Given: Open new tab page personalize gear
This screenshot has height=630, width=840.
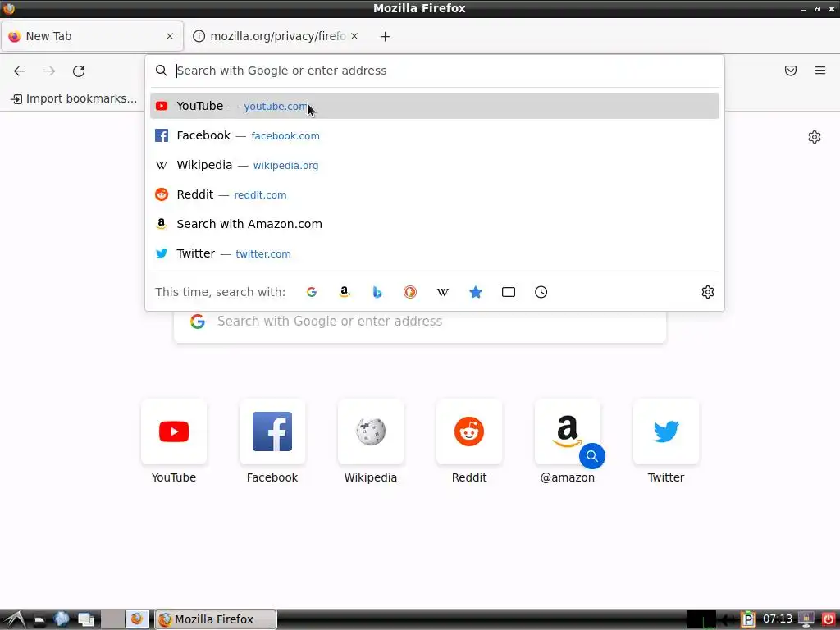Looking at the screenshot, I should (x=814, y=137).
